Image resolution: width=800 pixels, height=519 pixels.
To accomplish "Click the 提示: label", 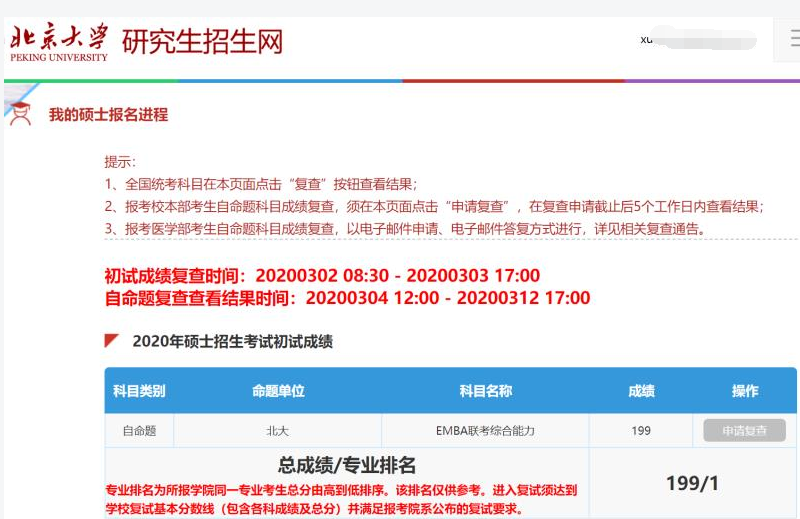I will (x=120, y=162).
